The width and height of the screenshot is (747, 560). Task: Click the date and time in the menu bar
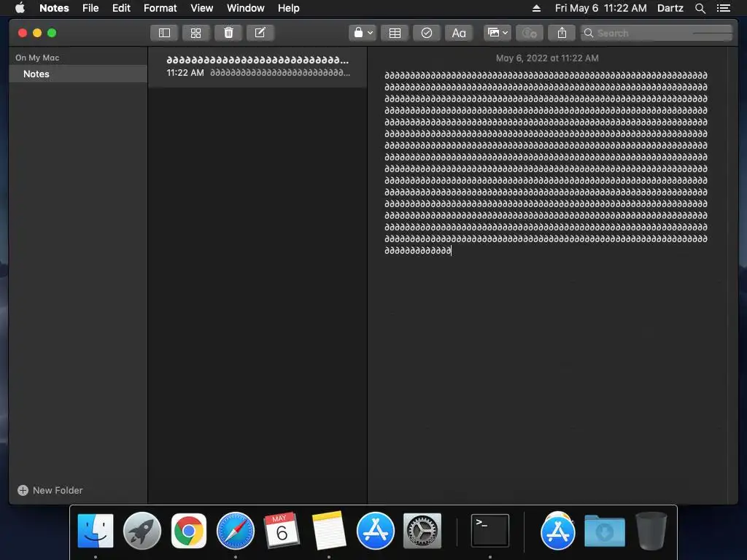601,8
